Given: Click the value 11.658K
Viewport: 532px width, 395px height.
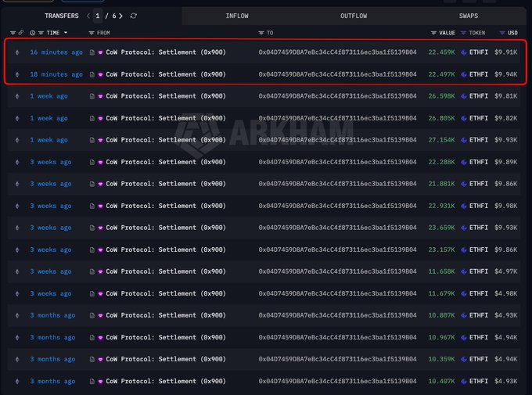Looking at the screenshot, I should 441,272.
